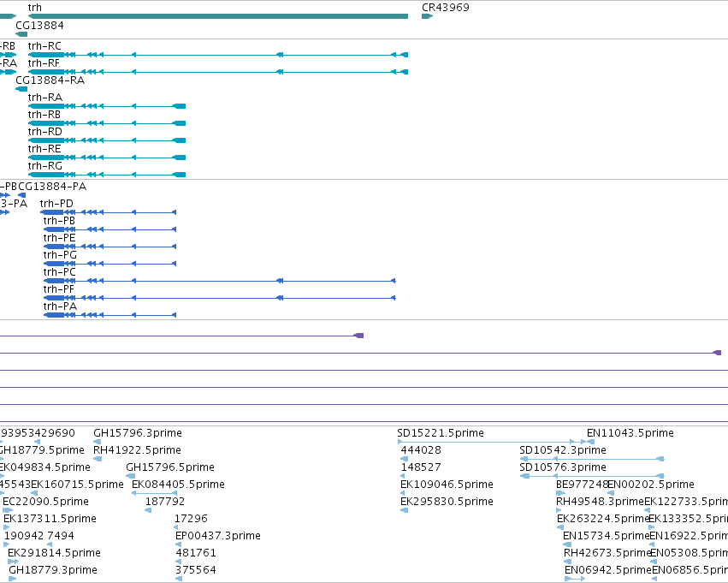Open the trh-RC transcript label
The height and width of the screenshot is (583, 728).
point(44,46)
